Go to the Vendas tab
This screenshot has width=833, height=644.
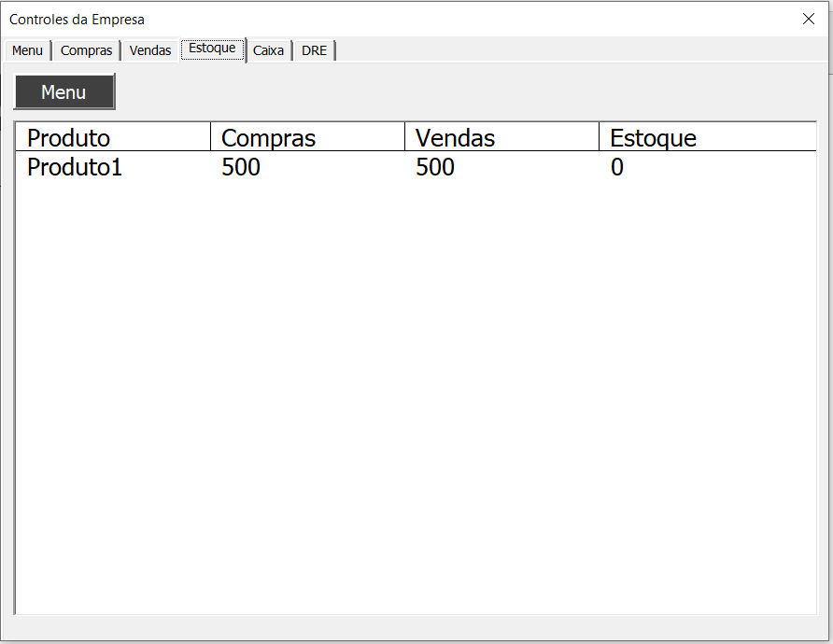[150, 50]
